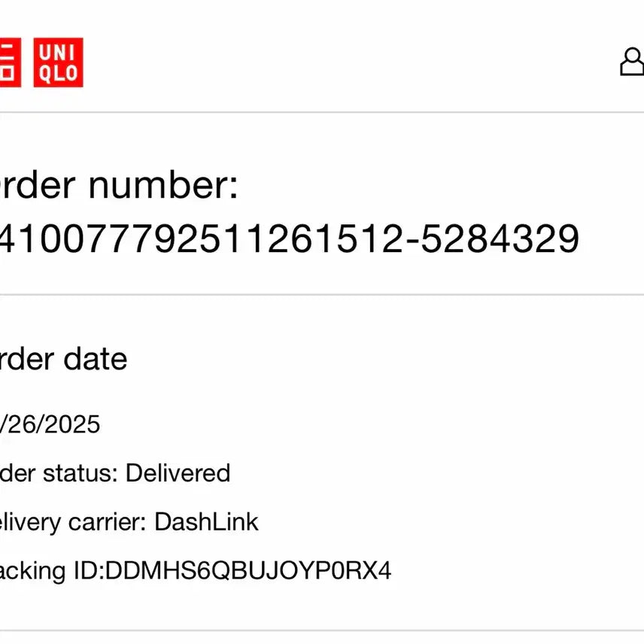The height and width of the screenshot is (644, 644).
Task: Click the order date value 26/2025
Action: 50,425
